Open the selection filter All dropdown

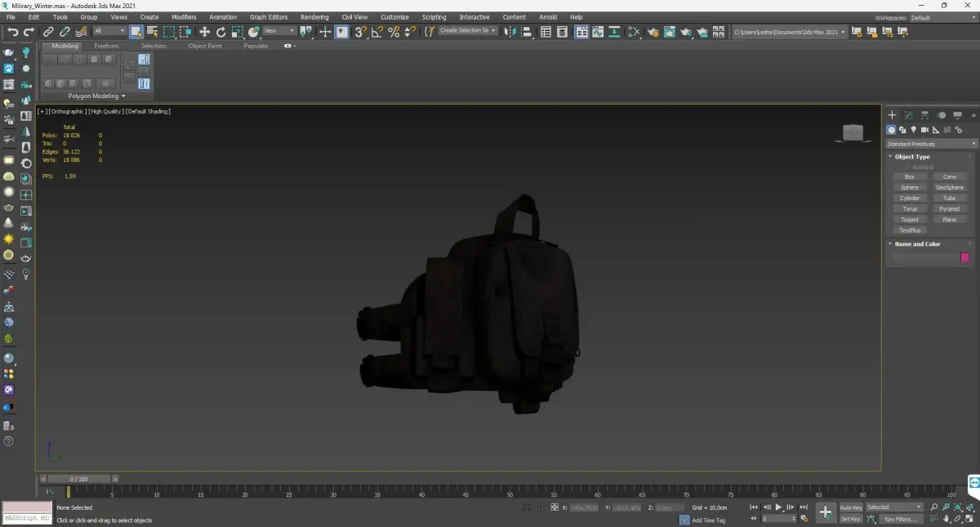click(x=109, y=31)
